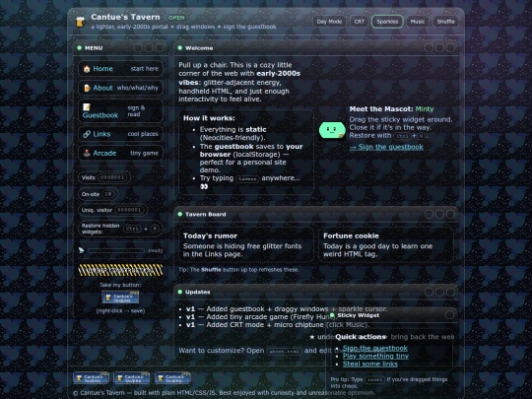Follow the Sign the guestbook arrow link
Viewport: 532px width, 399px height.
(x=386, y=147)
